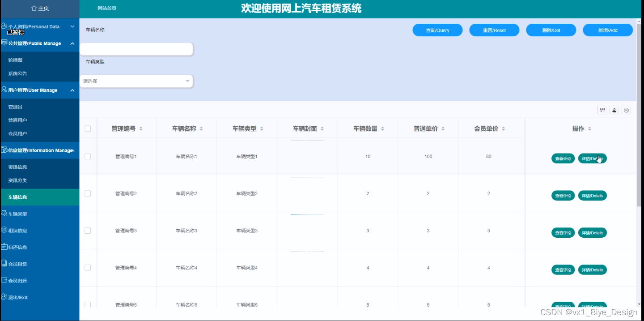Open 系统公告 in the sidebar
The width and height of the screenshot is (644, 321).
pos(17,73)
